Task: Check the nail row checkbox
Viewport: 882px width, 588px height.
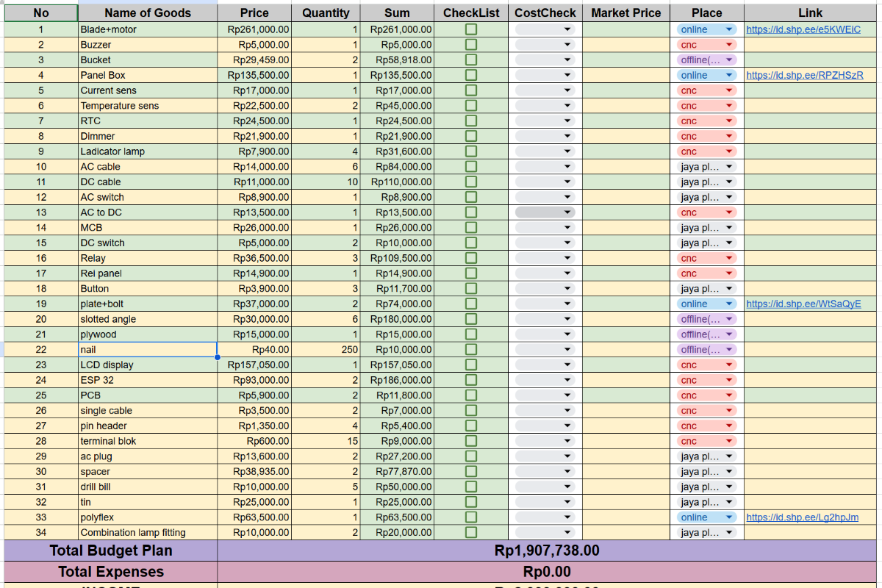Action: coord(471,350)
